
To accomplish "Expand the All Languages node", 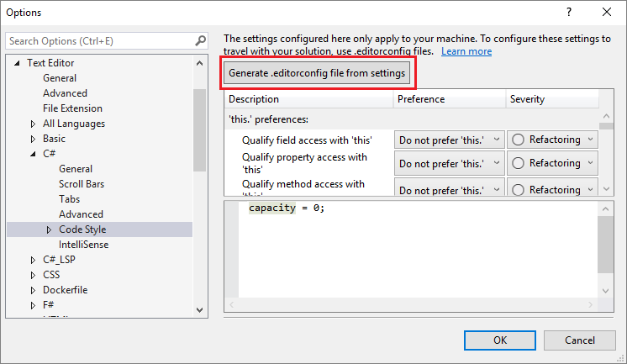I will click(x=33, y=124).
